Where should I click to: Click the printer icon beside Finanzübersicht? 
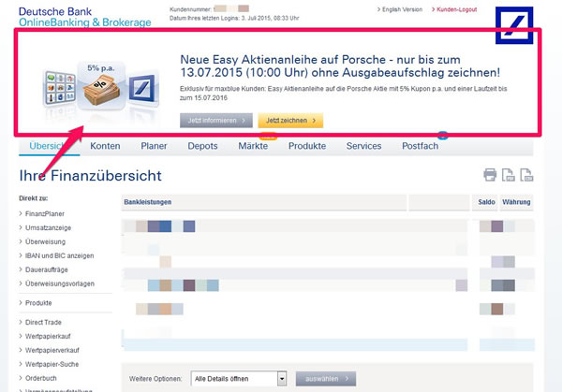click(490, 175)
